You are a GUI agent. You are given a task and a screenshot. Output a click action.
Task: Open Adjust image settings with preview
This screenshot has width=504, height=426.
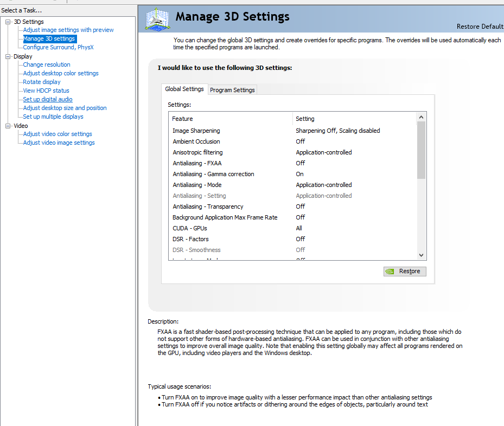68,30
